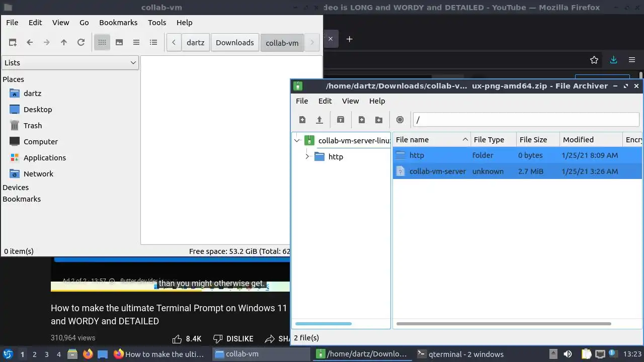Go back in file manager history
The width and height of the screenshot is (644, 362).
[x=30, y=43]
